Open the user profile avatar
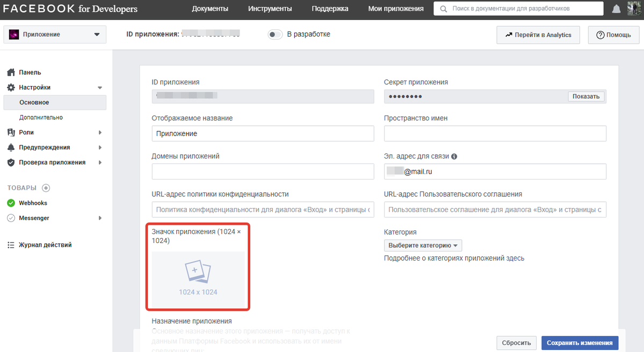 pos(634,8)
